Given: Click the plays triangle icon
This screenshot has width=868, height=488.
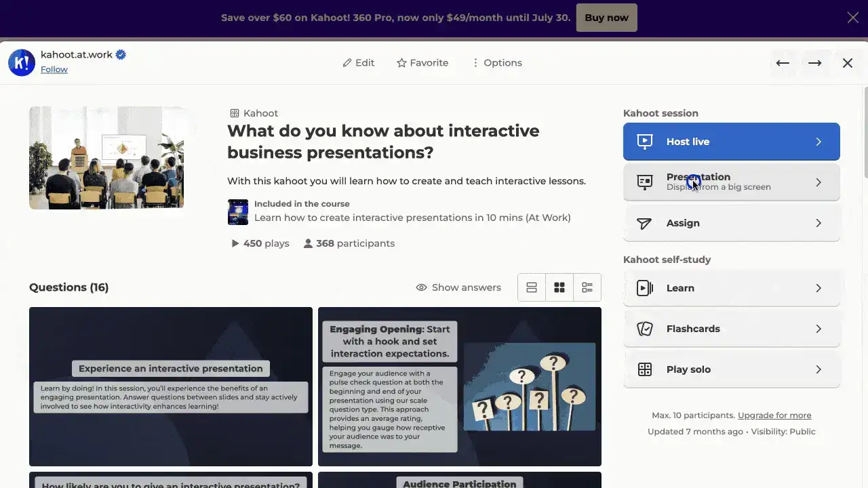Looking at the screenshot, I should click(235, 243).
